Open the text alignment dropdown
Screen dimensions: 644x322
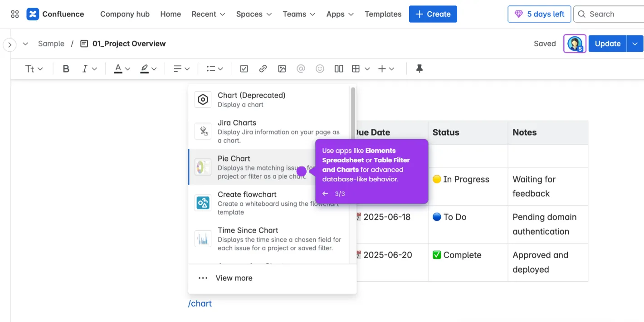coord(181,68)
